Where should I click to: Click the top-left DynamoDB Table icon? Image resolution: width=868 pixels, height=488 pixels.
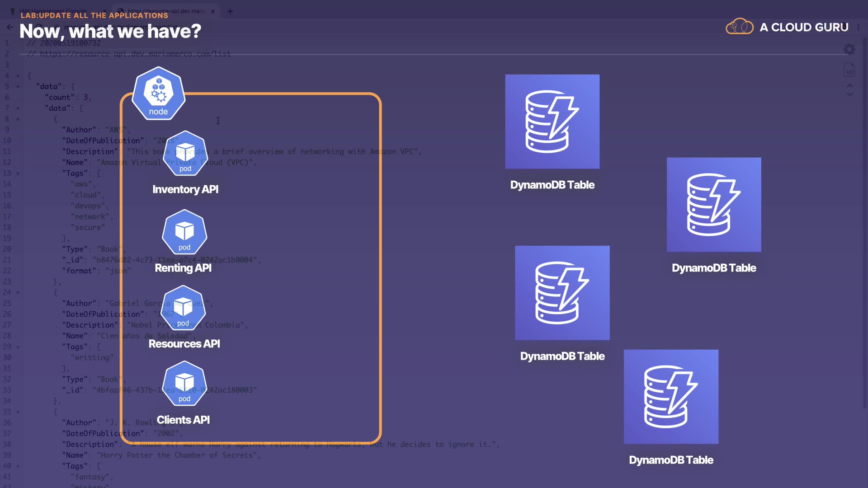point(552,122)
